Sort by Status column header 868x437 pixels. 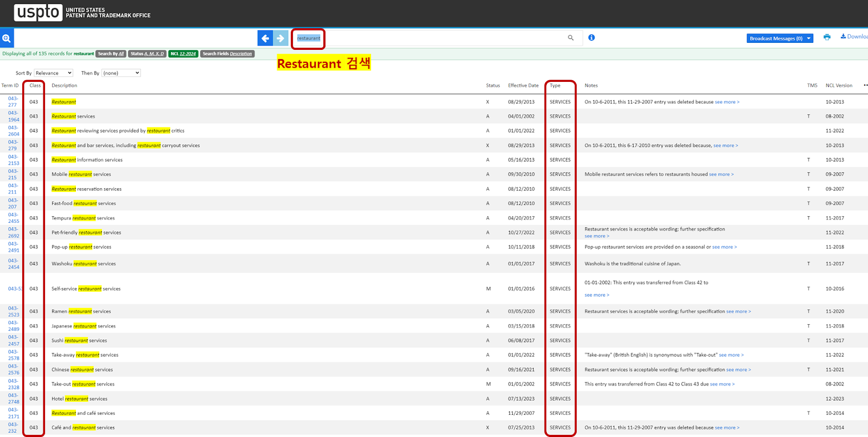tap(493, 86)
